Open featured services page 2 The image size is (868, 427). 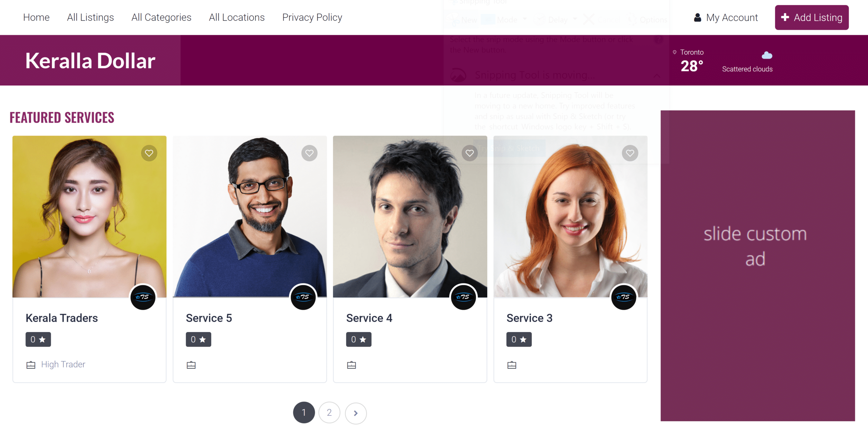(x=329, y=413)
